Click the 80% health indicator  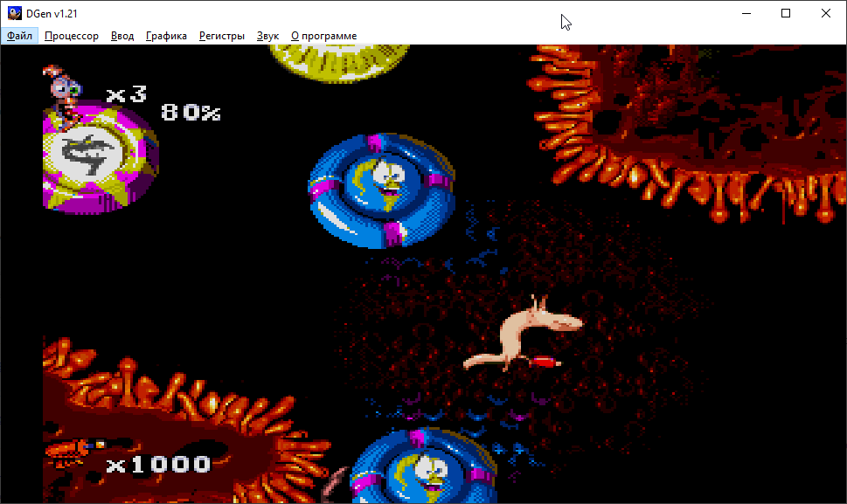point(191,112)
